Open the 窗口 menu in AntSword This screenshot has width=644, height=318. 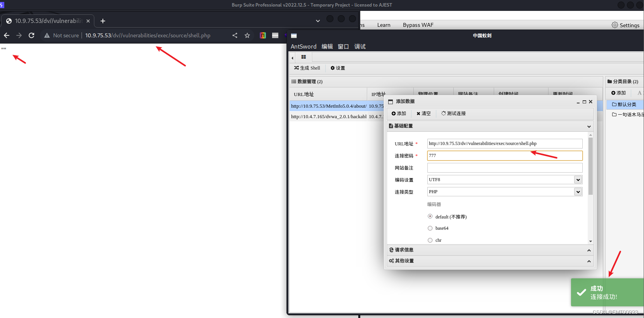tap(344, 46)
